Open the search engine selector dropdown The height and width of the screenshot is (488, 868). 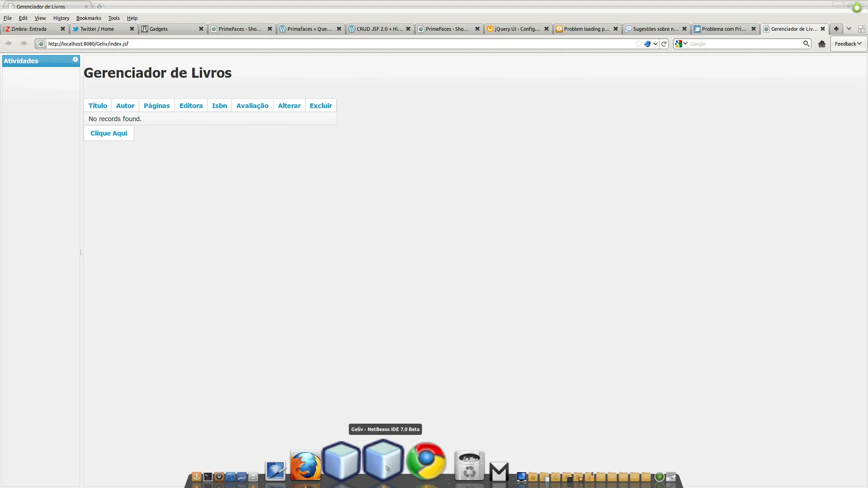(681, 44)
